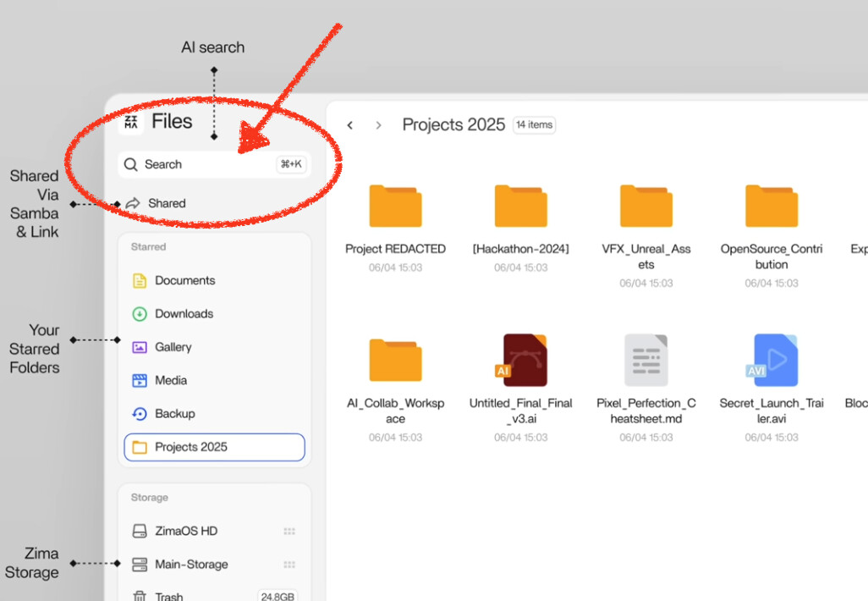
Task: Open the Shared section
Action: [x=166, y=203]
